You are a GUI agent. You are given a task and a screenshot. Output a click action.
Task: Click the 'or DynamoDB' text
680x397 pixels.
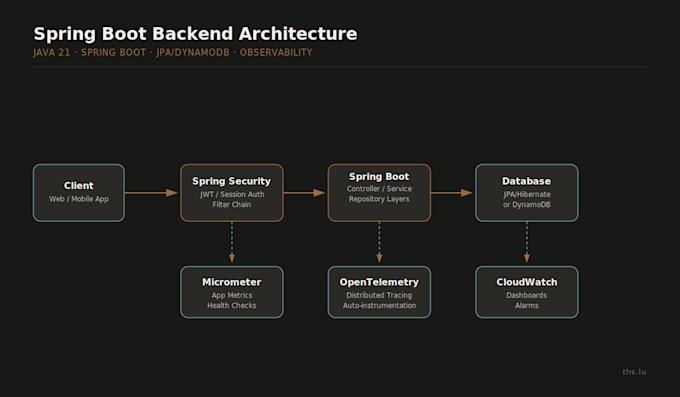coord(526,204)
